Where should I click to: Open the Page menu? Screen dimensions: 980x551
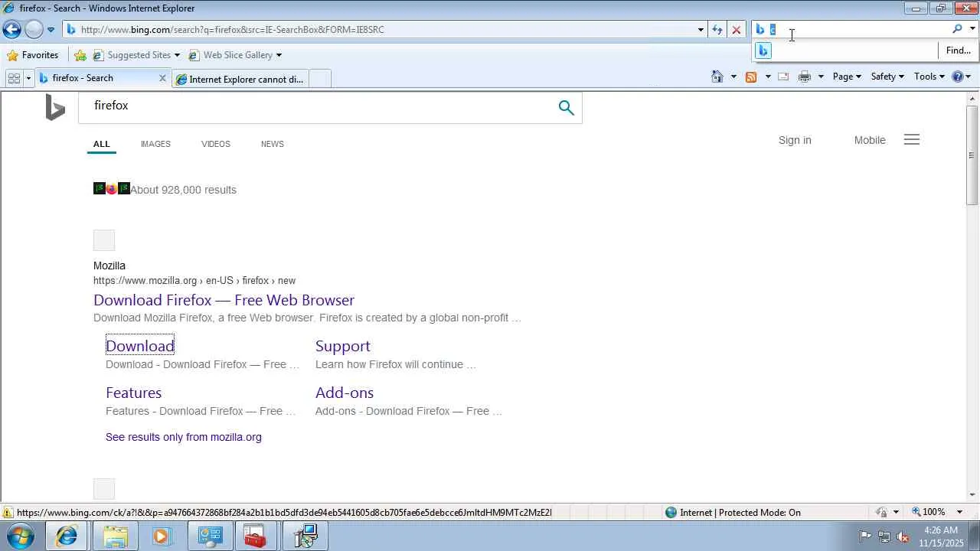[x=847, y=77]
